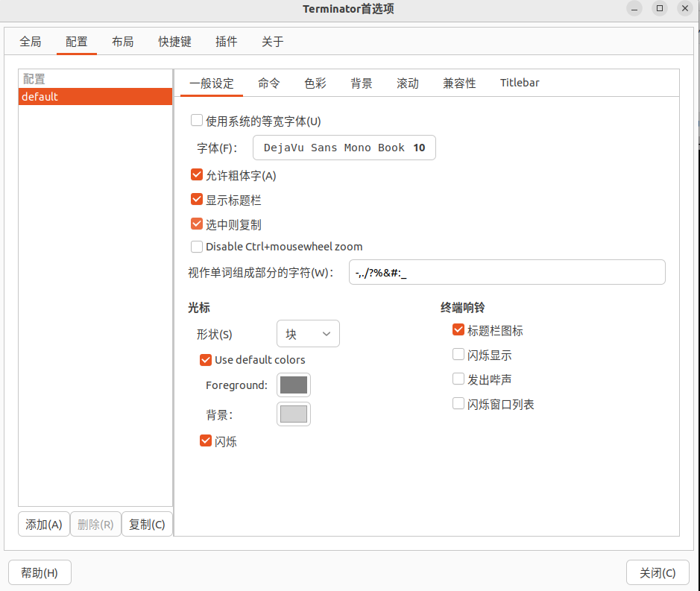This screenshot has width=700, height=591.
Task: Click the 帮助(H) button
Action: 40,573
